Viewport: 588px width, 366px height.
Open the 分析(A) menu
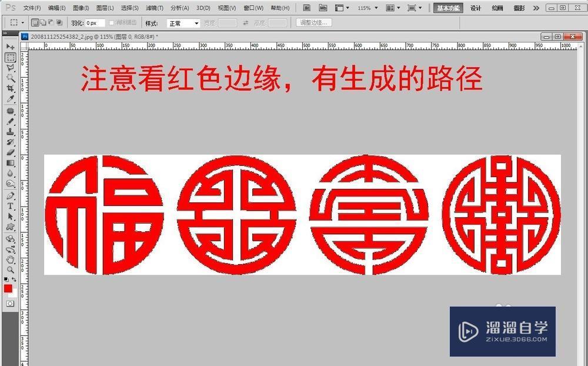pyautogui.click(x=179, y=8)
